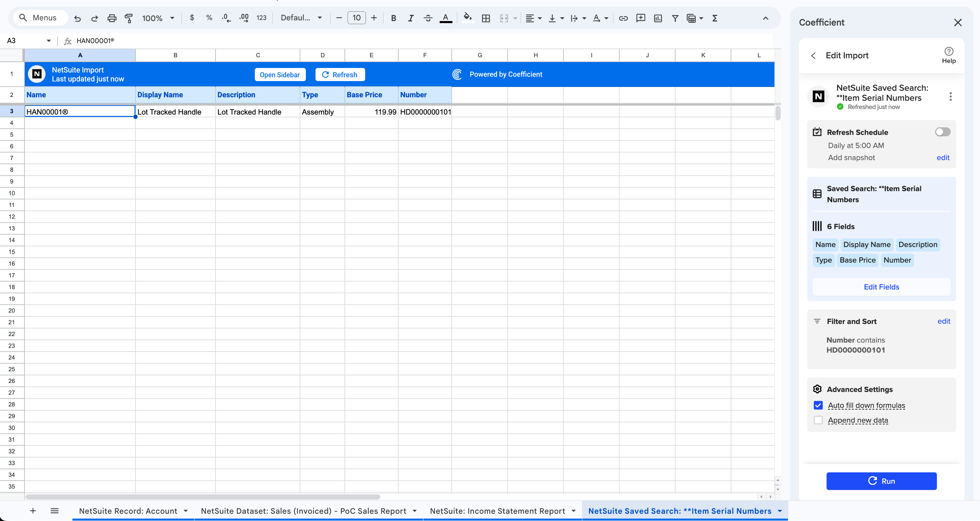Check Append new data
Viewport: 980px width, 521px height.
click(818, 420)
